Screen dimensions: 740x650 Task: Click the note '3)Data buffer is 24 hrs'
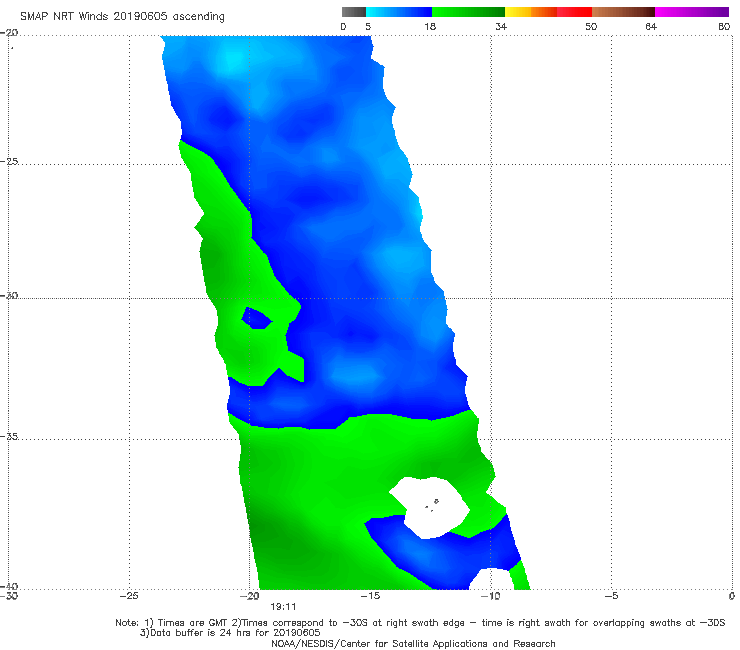(230, 633)
